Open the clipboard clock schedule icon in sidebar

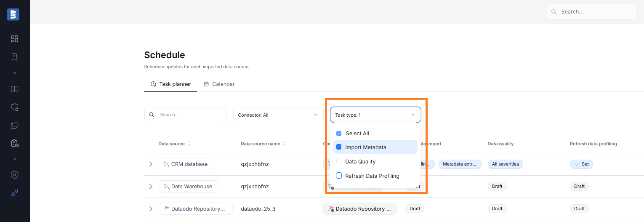(x=15, y=143)
